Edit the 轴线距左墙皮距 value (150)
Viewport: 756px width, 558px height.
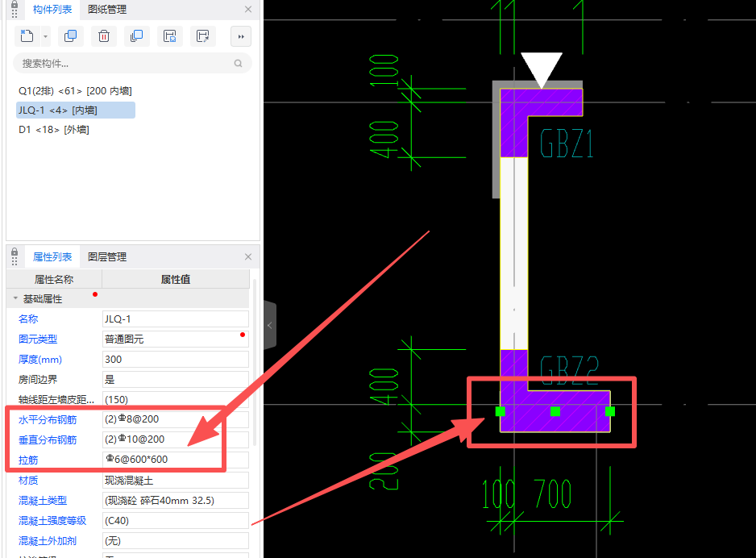coord(176,400)
